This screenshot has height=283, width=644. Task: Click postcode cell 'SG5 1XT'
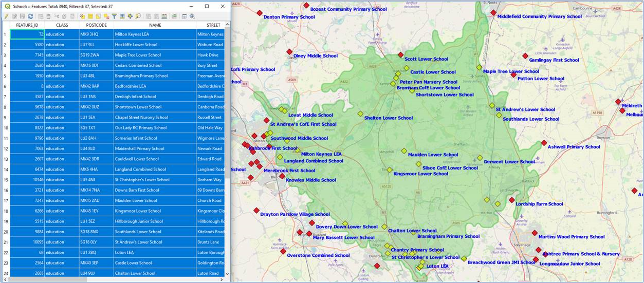click(96, 128)
